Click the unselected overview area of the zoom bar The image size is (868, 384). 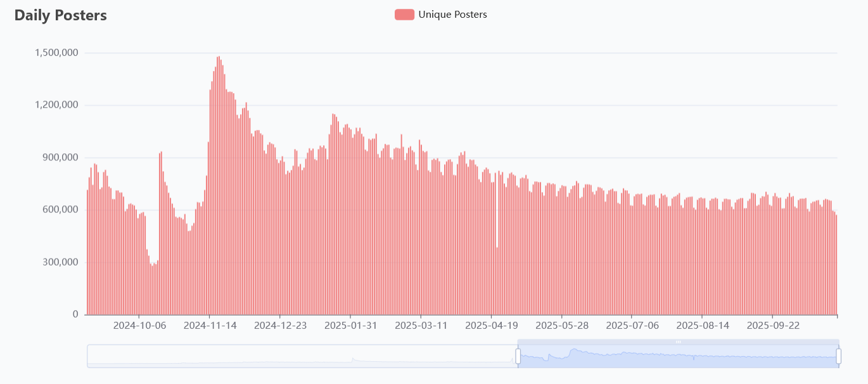(302, 356)
